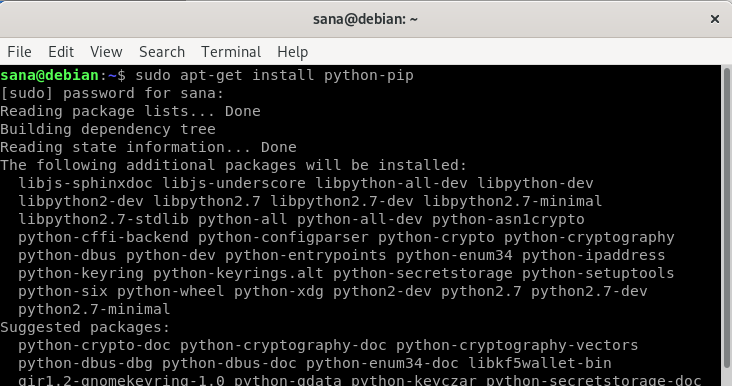The width and height of the screenshot is (732, 386).
Task: Click the package name 'libjs-sphinxdoc'
Action: click(x=85, y=183)
